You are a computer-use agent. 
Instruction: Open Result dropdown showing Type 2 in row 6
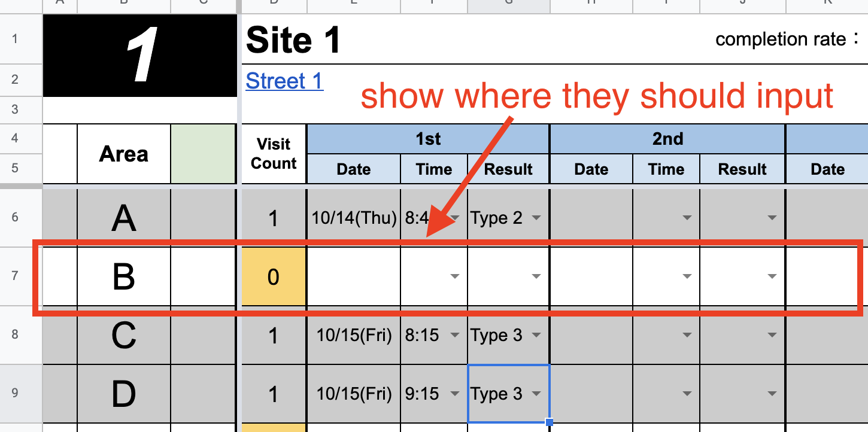pyautogui.click(x=536, y=218)
